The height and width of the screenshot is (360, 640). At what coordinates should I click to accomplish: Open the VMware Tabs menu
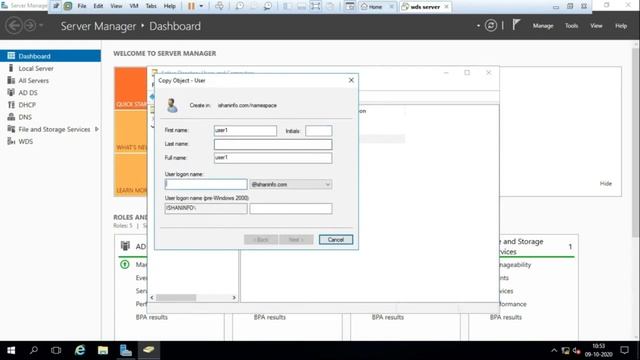click(151, 6)
